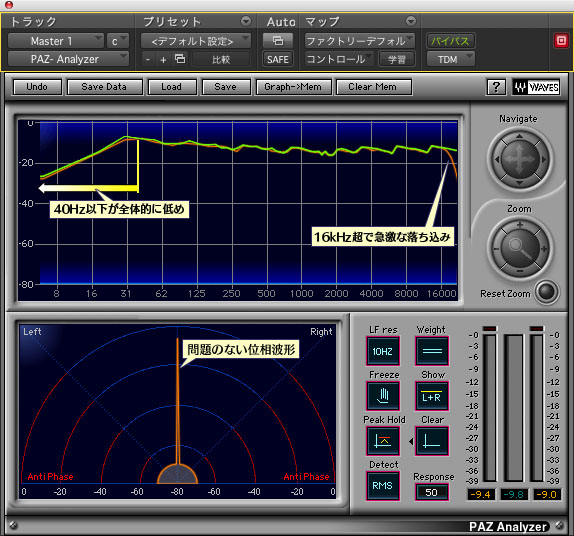Toggle Detect RMS mode
Image resolution: width=574 pixels, height=536 pixels.
[383, 486]
